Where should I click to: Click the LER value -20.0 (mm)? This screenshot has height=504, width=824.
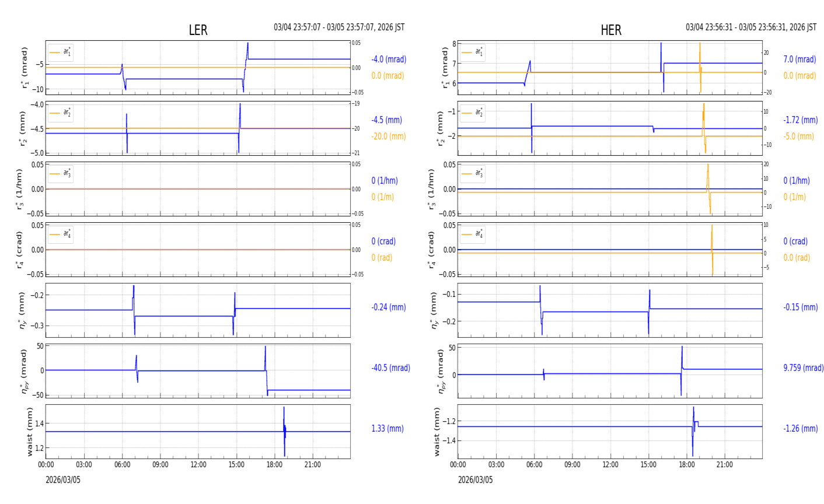(x=389, y=136)
